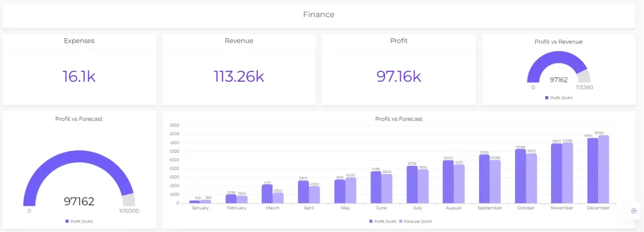This screenshot has width=644, height=232.
Task: Click the 97162 value inside the large gauge
Action: [x=79, y=201]
